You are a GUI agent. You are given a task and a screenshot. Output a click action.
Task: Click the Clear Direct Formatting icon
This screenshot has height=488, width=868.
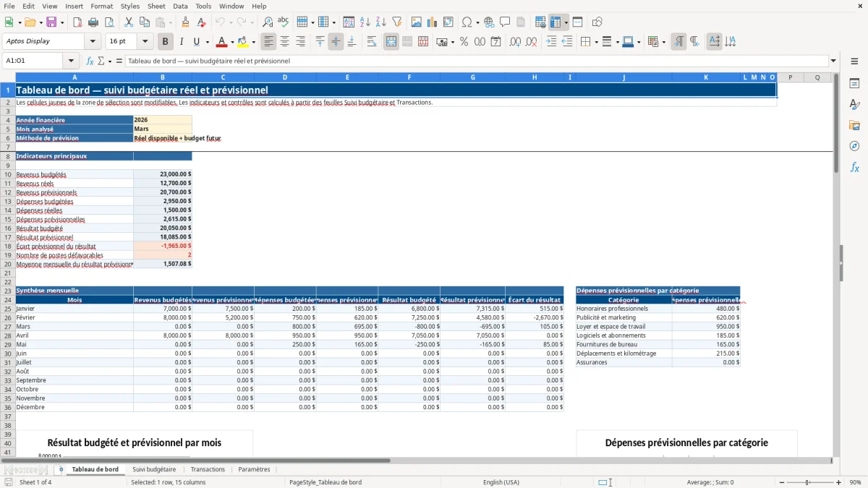click(202, 22)
